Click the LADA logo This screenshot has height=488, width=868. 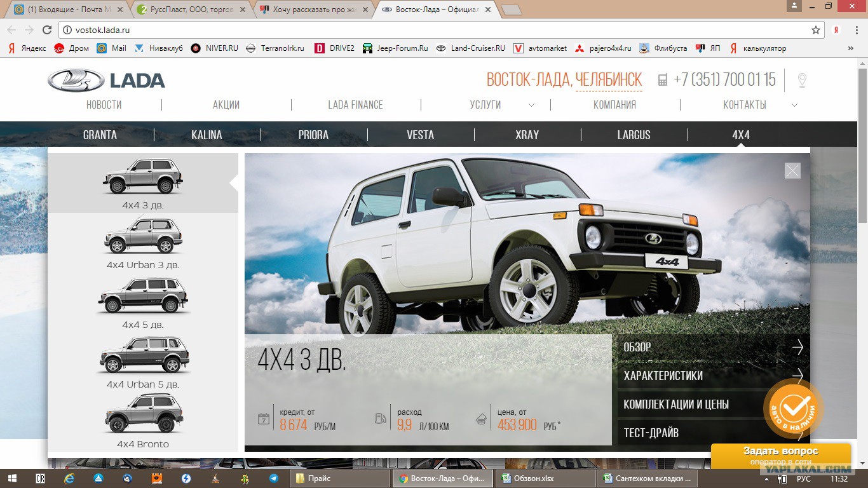pyautogui.click(x=106, y=80)
